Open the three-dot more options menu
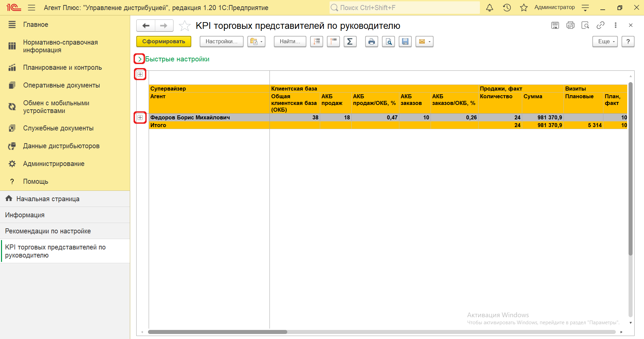The width and height of the screenshot is (644, 339). (x=615, y=25)
